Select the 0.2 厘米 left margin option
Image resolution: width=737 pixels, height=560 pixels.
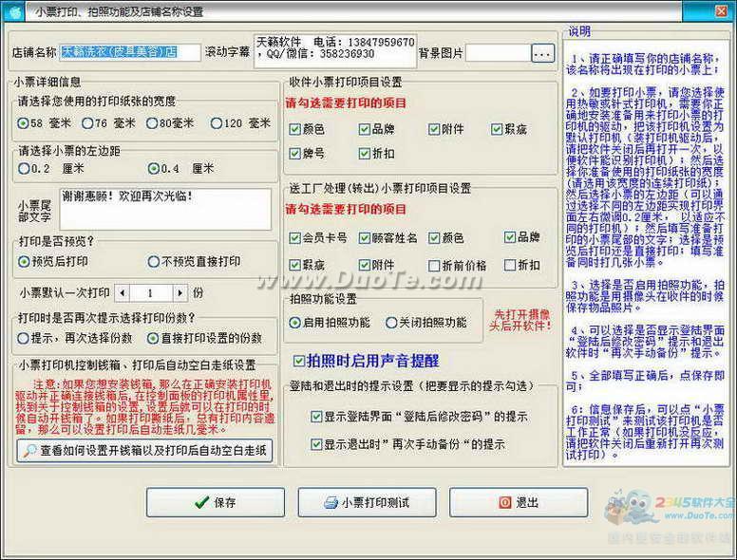coord(24,169)
